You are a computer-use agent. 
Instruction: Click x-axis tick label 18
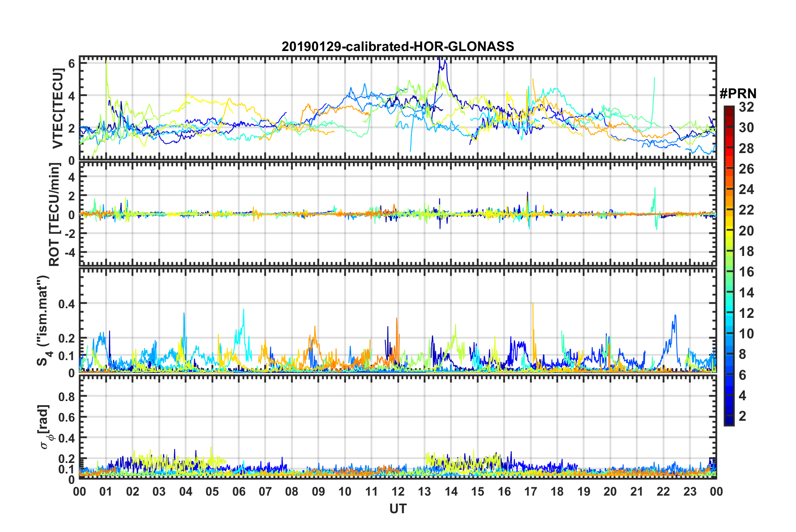[557, 491]
